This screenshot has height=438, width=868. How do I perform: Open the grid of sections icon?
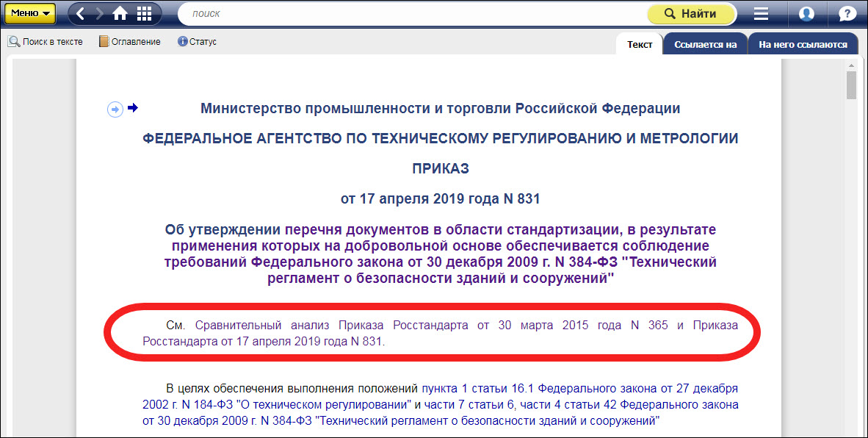[x=144, y=14]
